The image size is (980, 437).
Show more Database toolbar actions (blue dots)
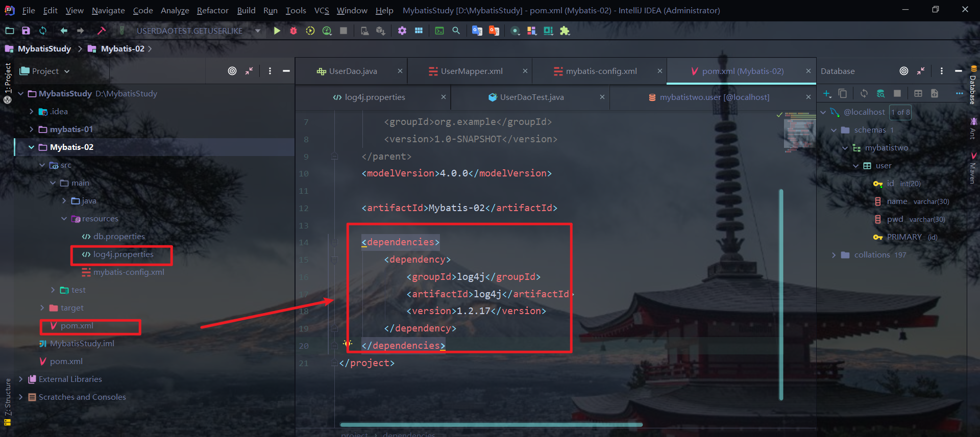coord(960,93)
